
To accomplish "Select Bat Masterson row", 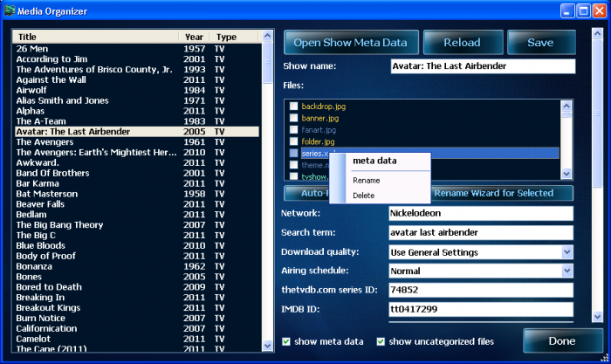I will click(x=137, y=194).
